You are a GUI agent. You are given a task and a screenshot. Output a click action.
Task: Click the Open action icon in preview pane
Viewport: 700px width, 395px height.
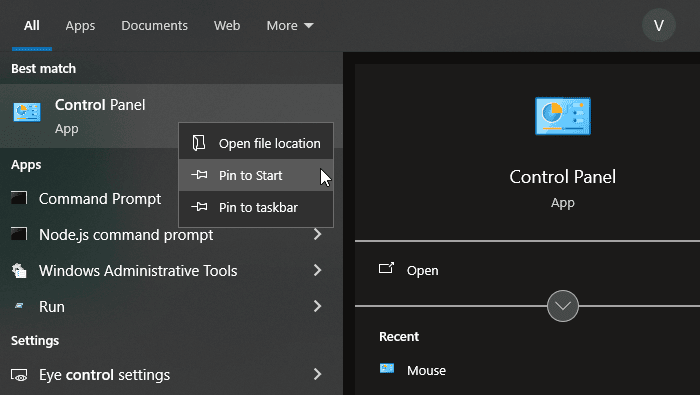tap(386, 268)
